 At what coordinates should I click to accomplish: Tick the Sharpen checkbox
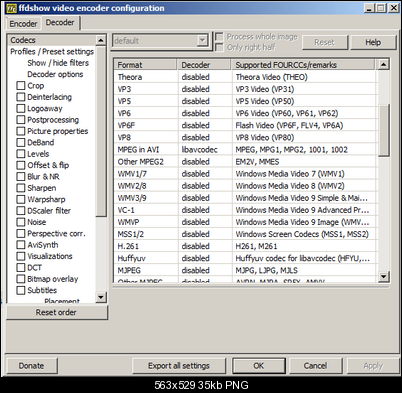point(21,188)
